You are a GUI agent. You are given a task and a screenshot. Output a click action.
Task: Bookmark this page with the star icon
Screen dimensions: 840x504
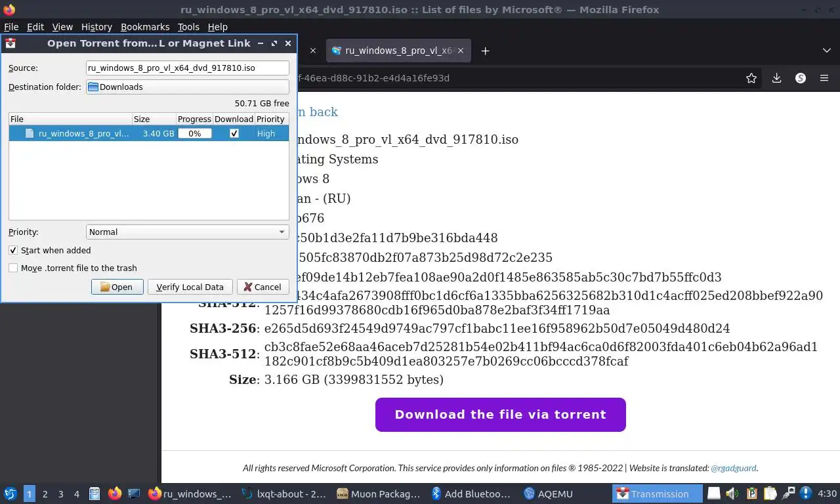tap(751, 78)
